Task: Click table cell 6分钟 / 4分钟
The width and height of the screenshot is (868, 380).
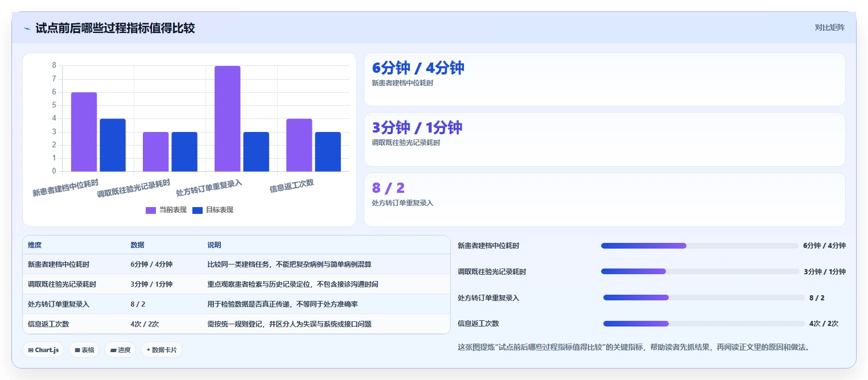Action: (151, 265)
